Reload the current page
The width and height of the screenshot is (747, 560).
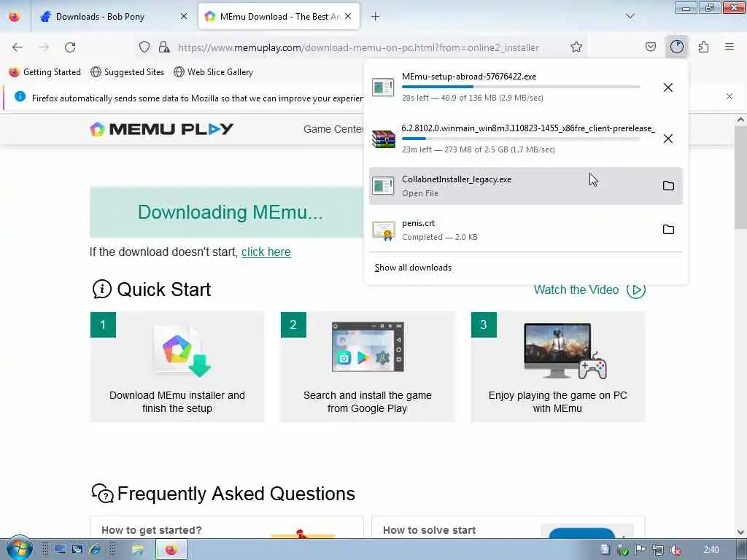click(70, 47)
